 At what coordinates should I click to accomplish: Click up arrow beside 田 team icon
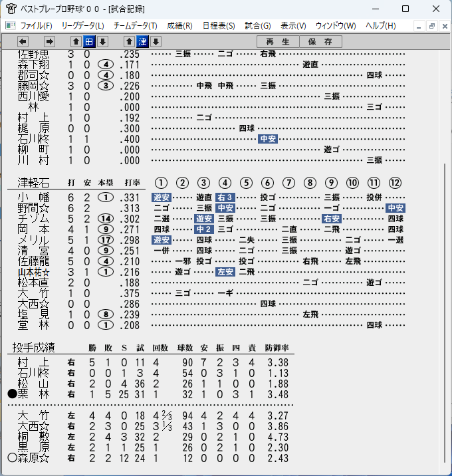click(x=76, y=42)
